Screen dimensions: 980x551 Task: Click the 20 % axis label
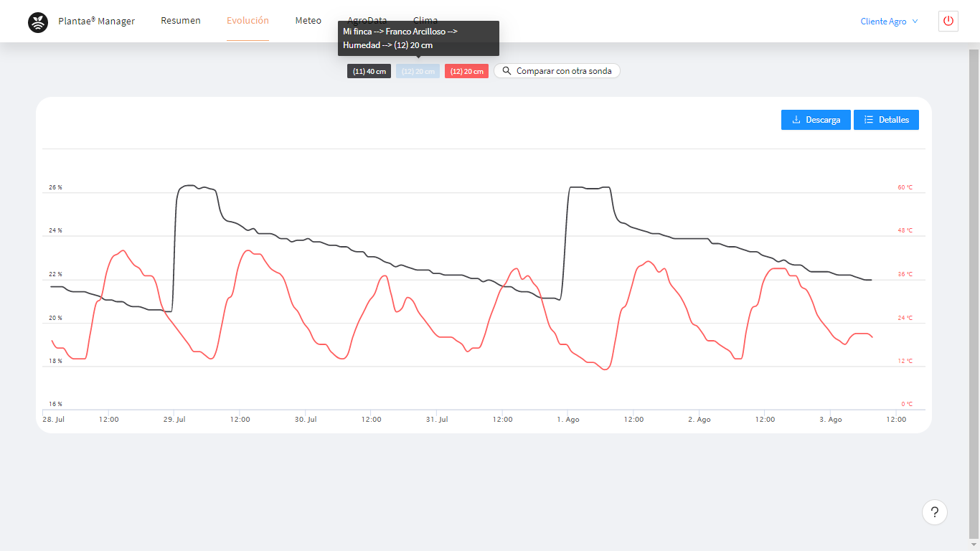tap(55, 318)
